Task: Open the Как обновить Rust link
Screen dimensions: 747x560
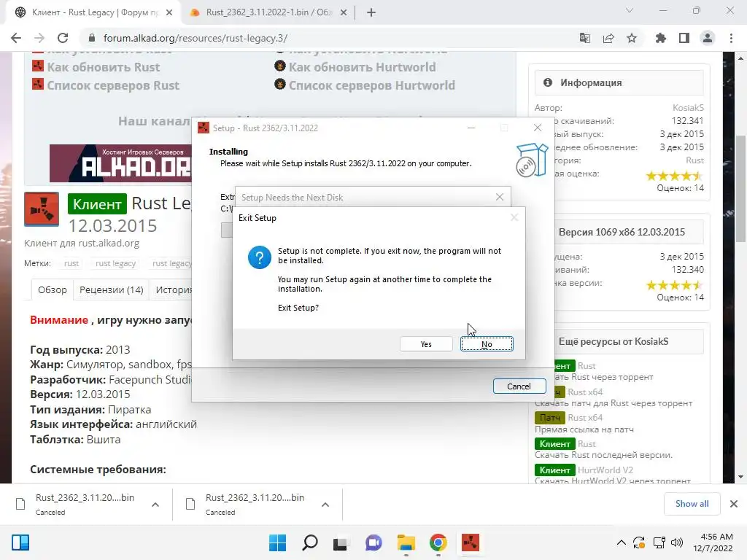Action: pyautogui.click(x=104, y=67)
